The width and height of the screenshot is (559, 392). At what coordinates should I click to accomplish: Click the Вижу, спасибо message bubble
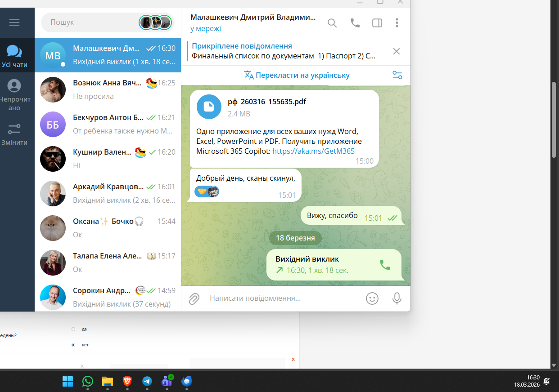point(352,216)
